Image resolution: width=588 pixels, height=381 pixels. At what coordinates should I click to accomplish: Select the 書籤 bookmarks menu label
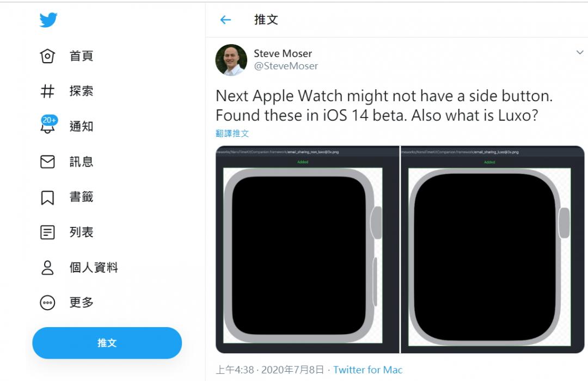82,197
